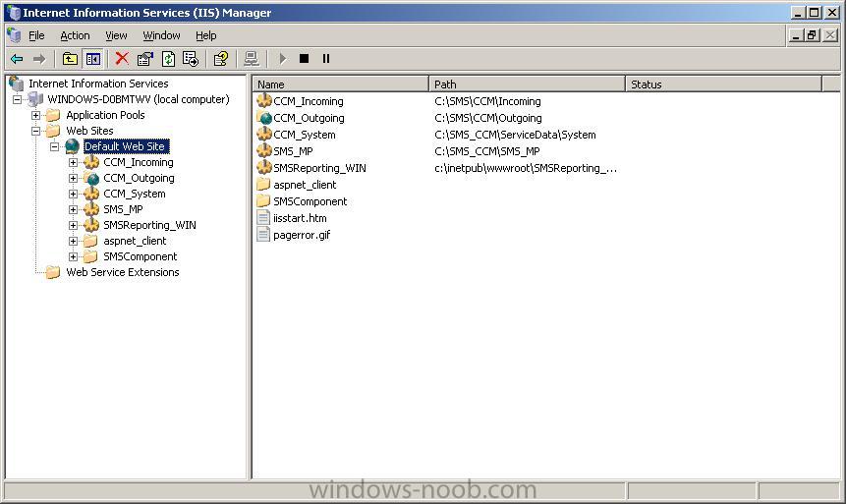Viewport: 846px width, 504px height.
Task: Select SMSReporting_WIN label in tree
Action: tap(149, 226)
